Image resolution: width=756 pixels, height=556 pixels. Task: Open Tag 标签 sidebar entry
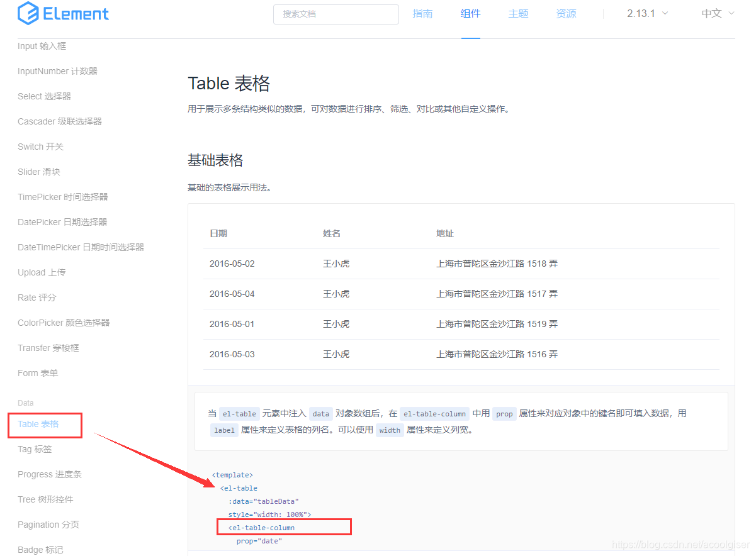(x=35, y=449)
